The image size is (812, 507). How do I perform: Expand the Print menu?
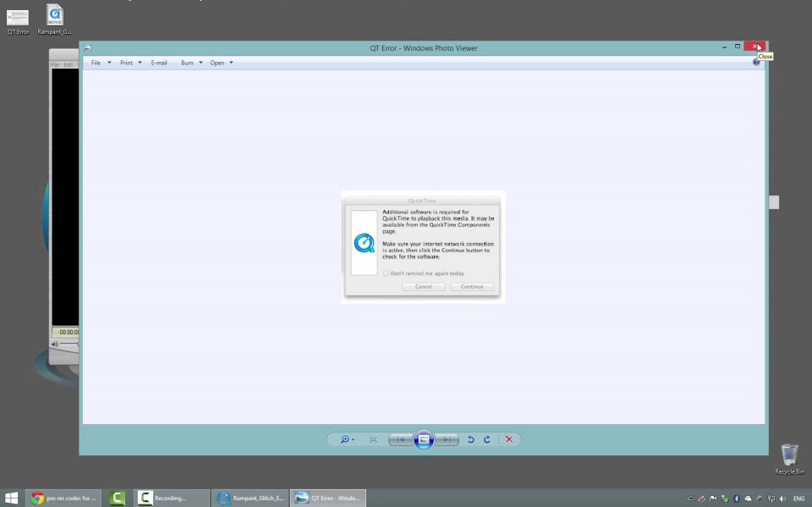click(130, 63)
